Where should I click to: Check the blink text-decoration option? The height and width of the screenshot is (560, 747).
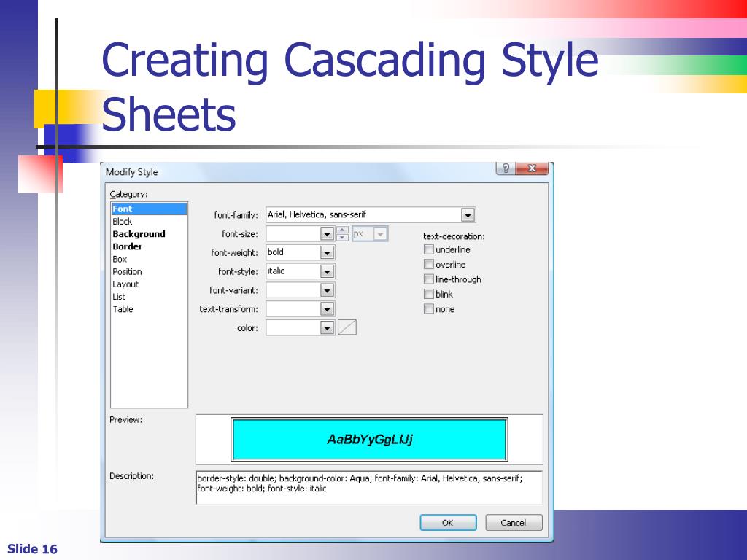tap(429, 294)
